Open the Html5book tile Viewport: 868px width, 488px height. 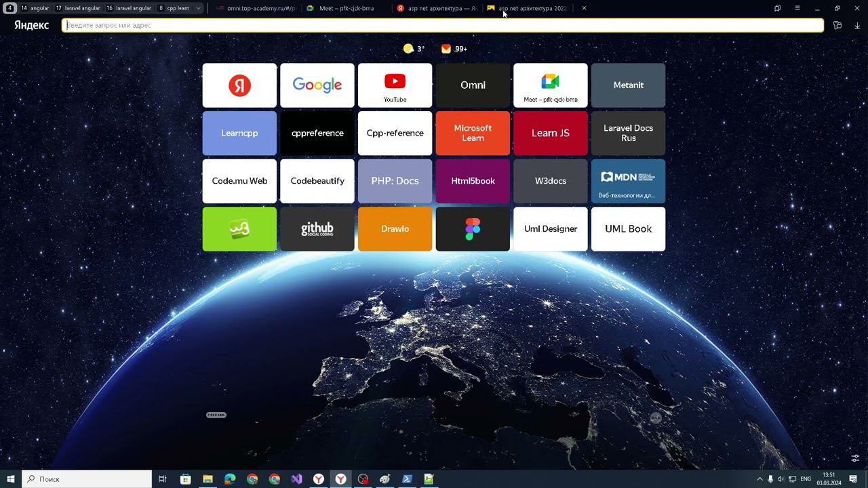click(473, 181)
